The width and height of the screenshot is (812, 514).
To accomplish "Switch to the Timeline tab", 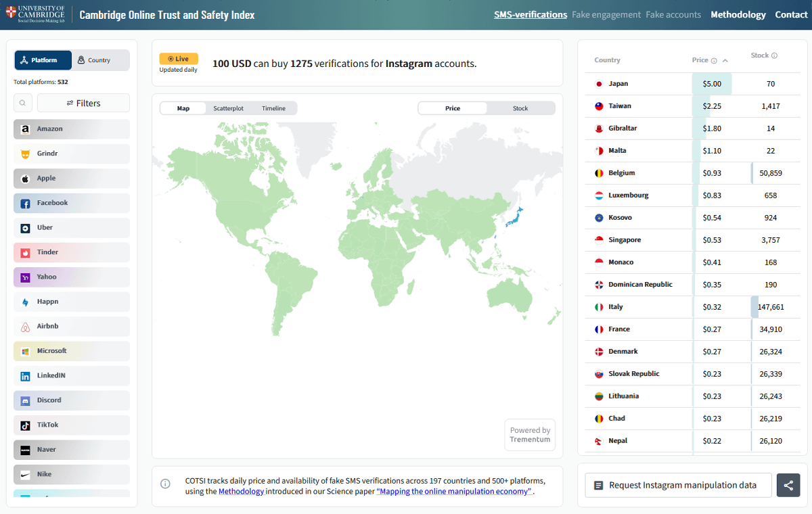I will point(273,108).
